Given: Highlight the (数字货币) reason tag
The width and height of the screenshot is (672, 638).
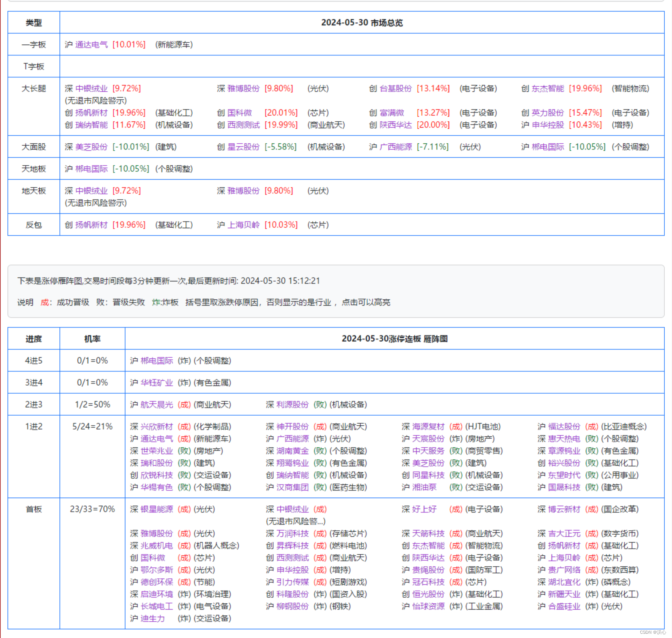Looking at the screenshot, I should [x=620, y=534].
